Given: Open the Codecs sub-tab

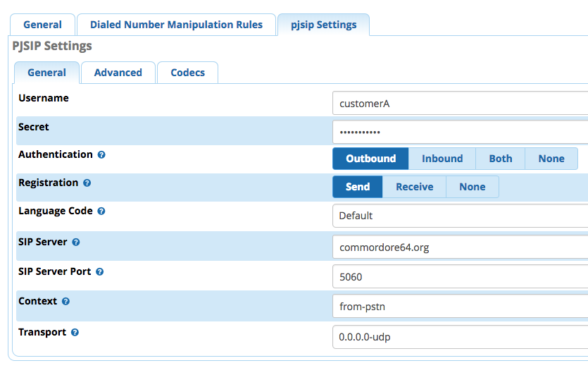Looking at the screenshot, I should [x=187, y=73].
